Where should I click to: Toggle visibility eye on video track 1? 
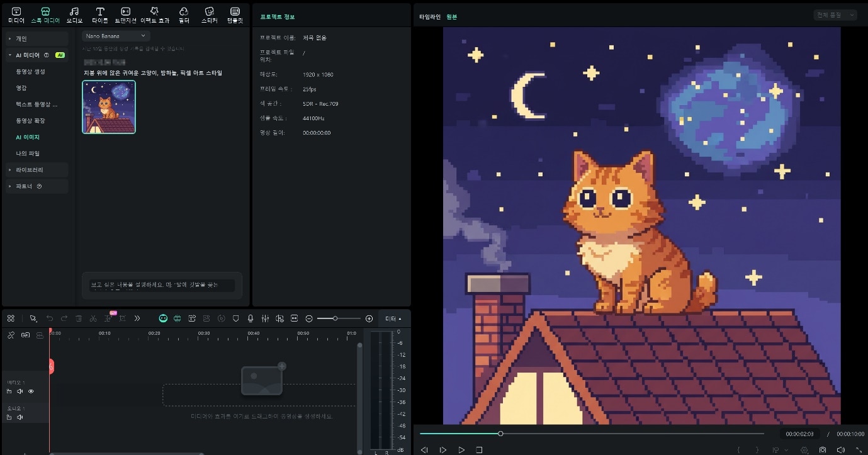31,391
